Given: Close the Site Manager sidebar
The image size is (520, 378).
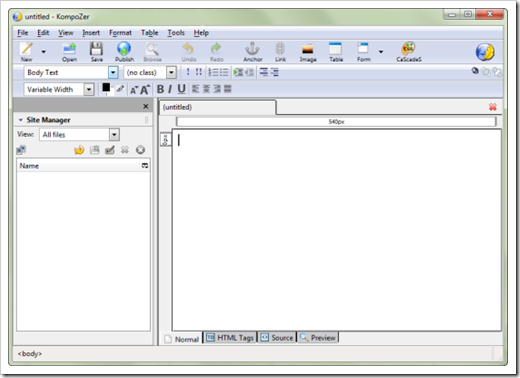Looking at the screenshot, I should pyautogui.click(x=146, y=106).
